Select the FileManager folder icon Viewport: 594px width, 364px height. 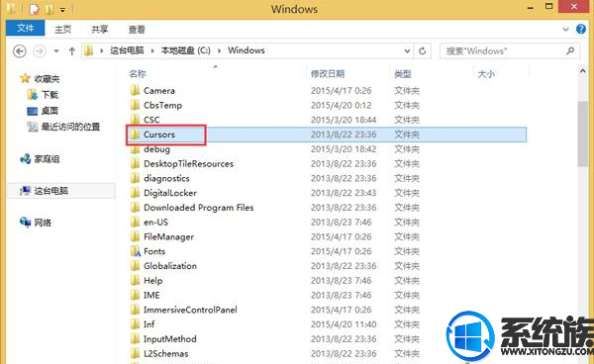135,236
